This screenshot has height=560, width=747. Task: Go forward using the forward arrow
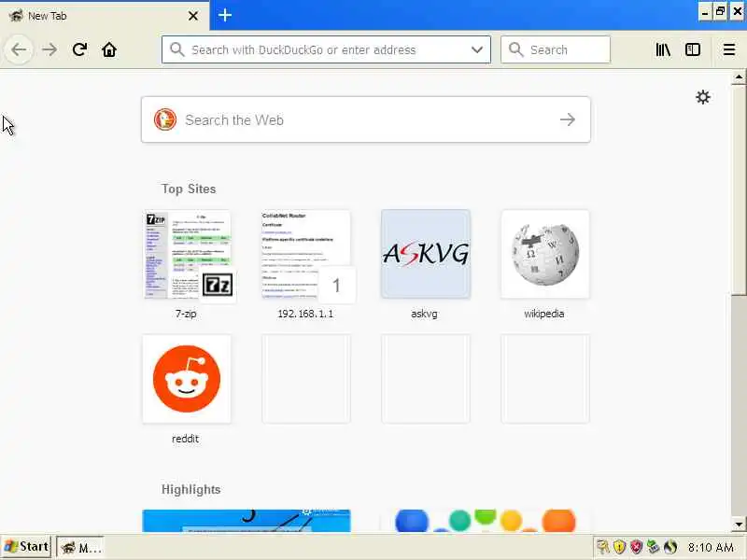coord(49,49)
